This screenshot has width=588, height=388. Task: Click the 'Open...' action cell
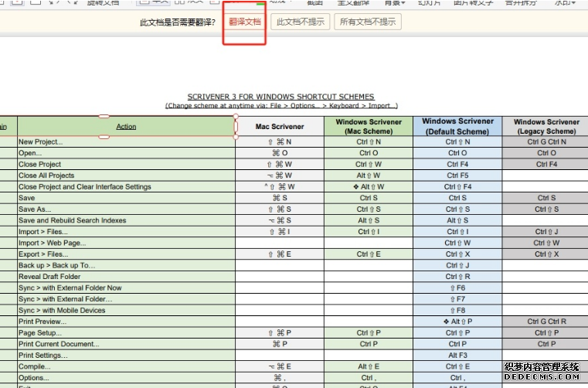126,153
